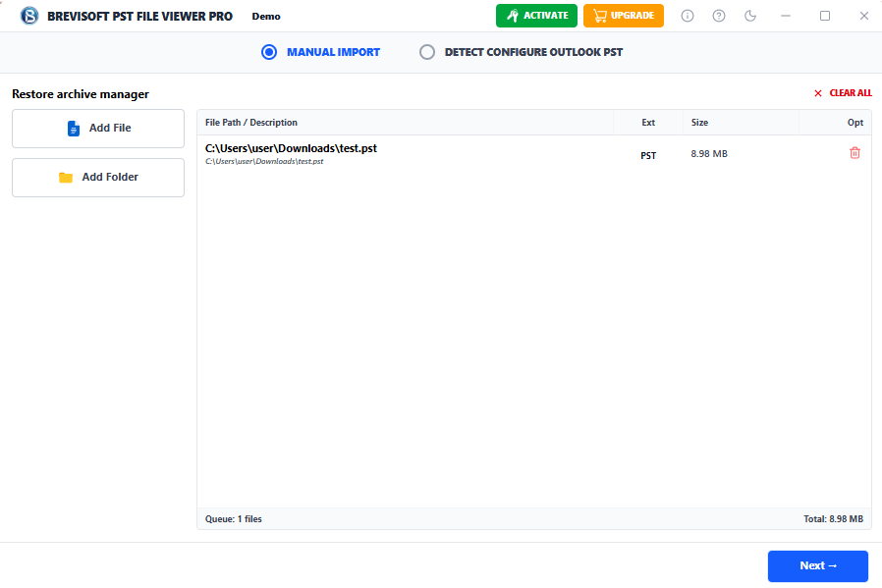
Task: Close the PST File Viewer window
Action: pos(864,16)
